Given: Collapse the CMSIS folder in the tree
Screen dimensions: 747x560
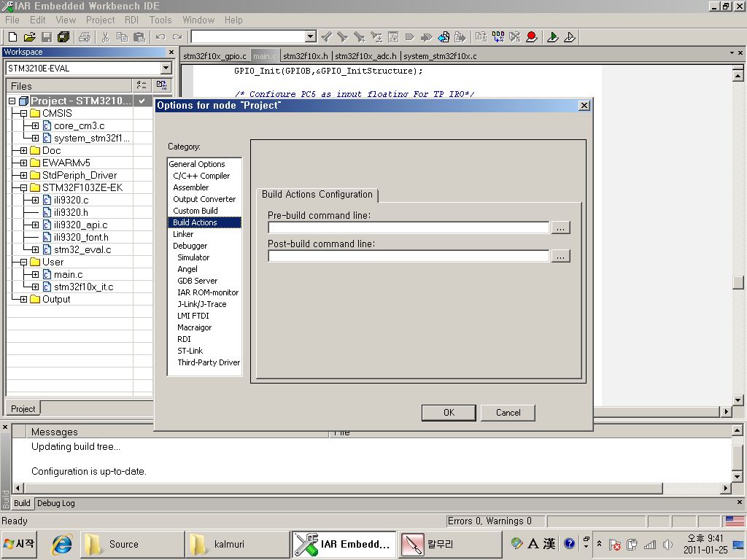Looking at the screenshot, I should [x=23, y=113].
